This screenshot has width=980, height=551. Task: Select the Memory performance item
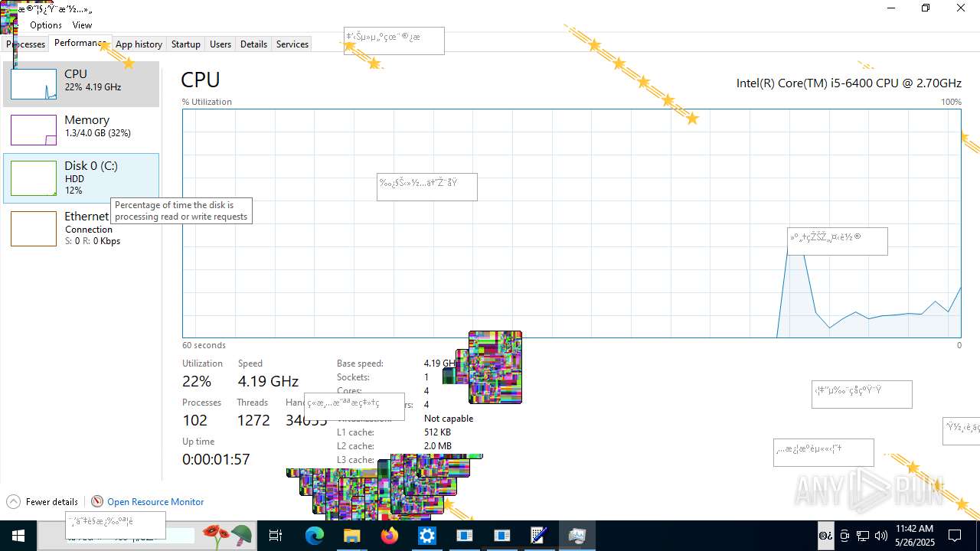click(x=81, y=130)
